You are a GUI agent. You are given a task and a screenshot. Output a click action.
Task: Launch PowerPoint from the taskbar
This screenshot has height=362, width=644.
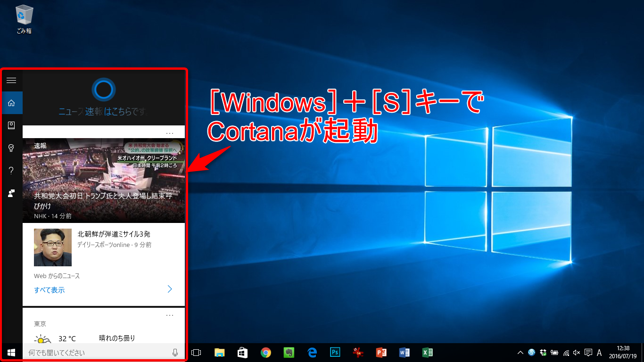click(x=381, y=353)
